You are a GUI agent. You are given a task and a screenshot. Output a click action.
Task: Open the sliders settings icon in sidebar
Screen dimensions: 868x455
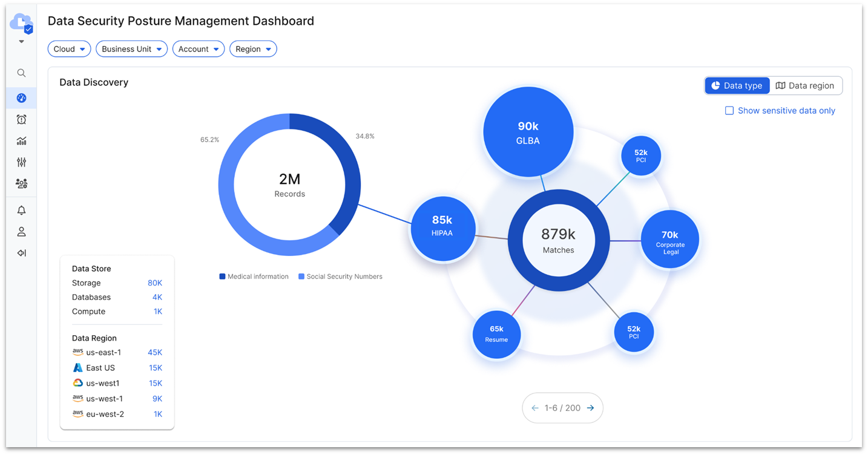pyautogui.click(x=21, y=162)
